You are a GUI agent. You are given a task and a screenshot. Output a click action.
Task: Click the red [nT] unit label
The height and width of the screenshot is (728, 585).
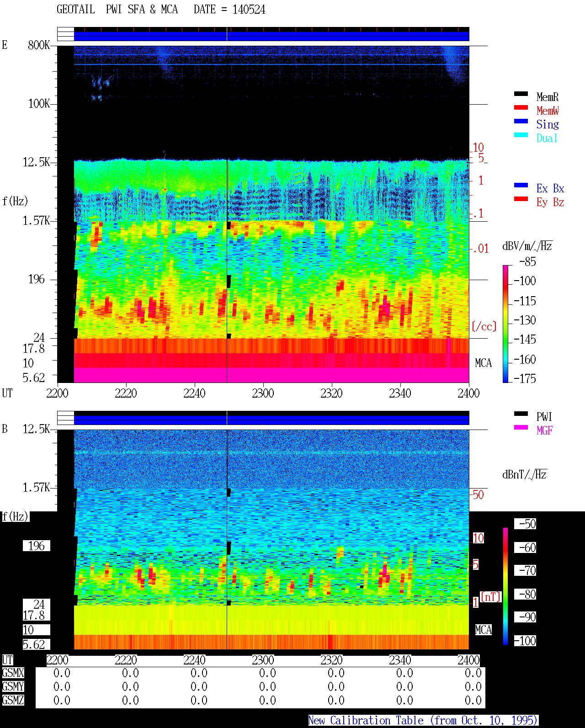pos(491,596)
